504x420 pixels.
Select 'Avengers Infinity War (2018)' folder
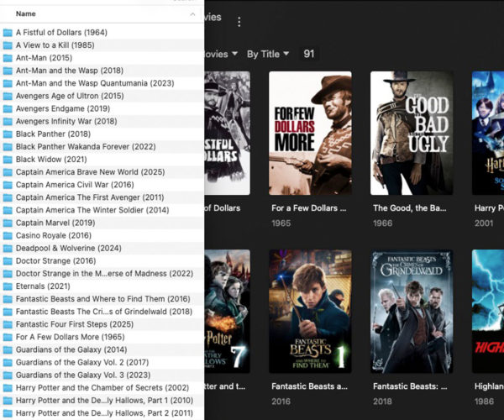(x=102, y=121)
